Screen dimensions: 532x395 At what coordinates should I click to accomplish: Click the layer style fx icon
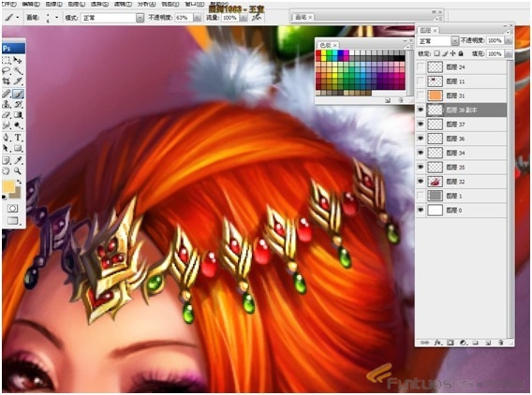click(437, 343)
